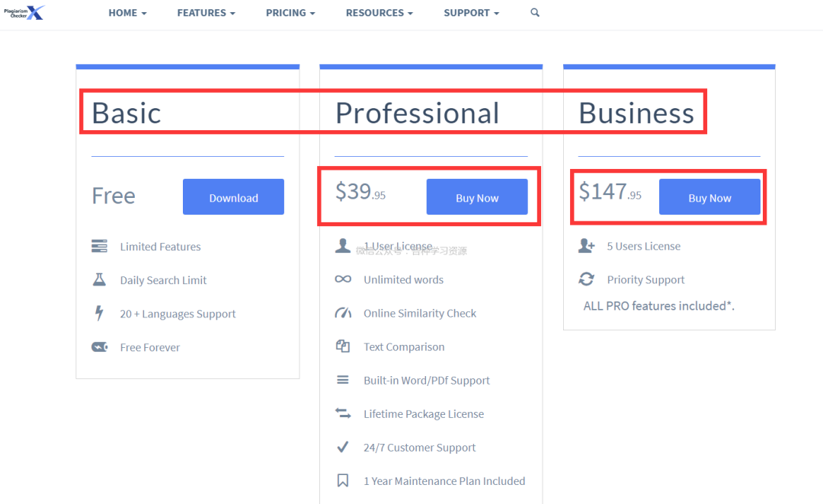Open the search magnifier icon in navbar
This screenshot has width=823, height=504.
click(535, 13)
